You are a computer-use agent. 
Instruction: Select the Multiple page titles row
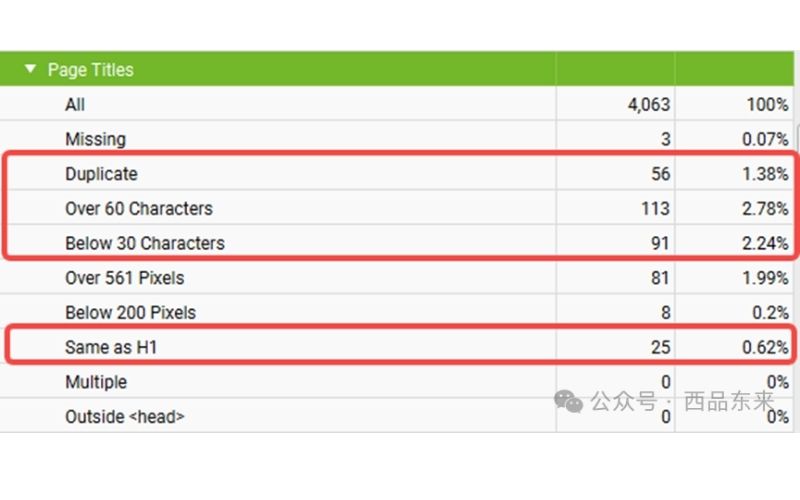pos(396,382)
